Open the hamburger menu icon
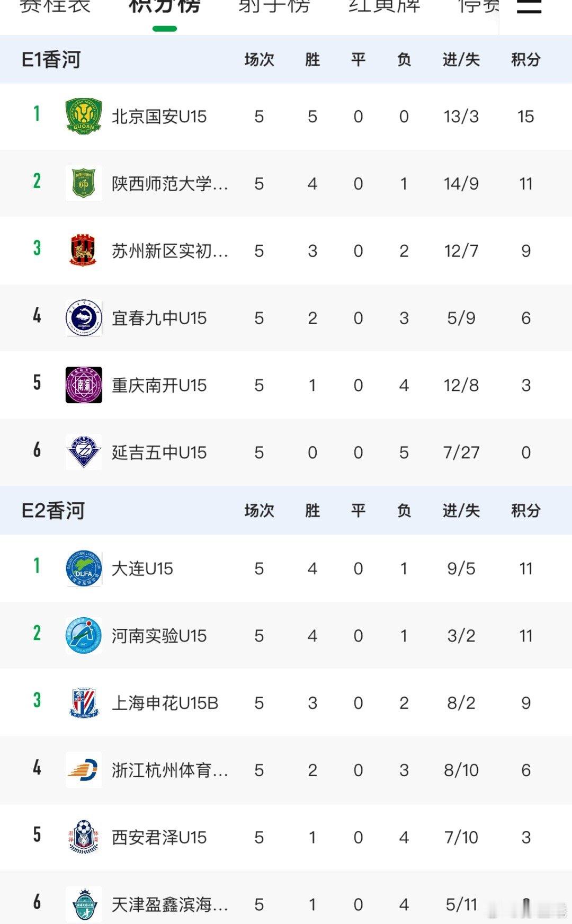572x924 pixels. click(529, 6)
